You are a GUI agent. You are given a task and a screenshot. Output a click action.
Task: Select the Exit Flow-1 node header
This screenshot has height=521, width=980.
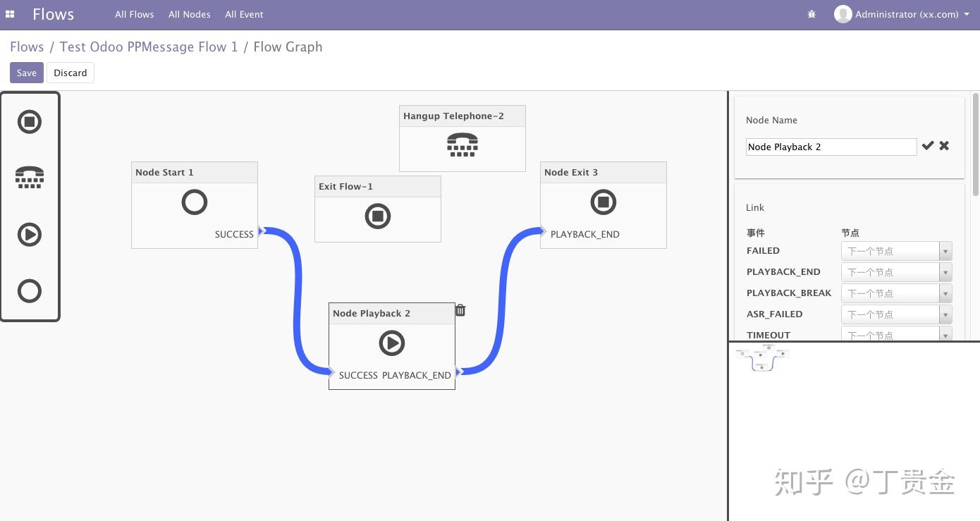pyautogui.click(x=378, y=187)
